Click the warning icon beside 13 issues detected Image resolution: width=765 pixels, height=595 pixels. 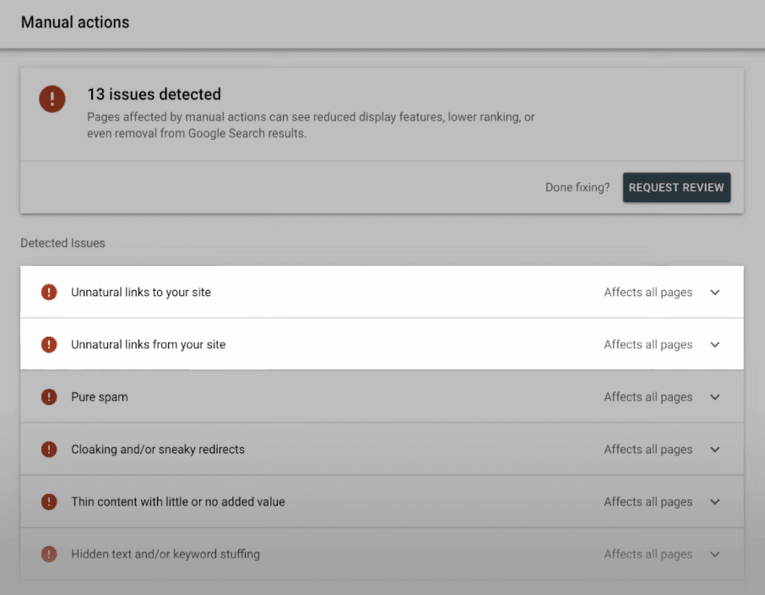point(52,98)
